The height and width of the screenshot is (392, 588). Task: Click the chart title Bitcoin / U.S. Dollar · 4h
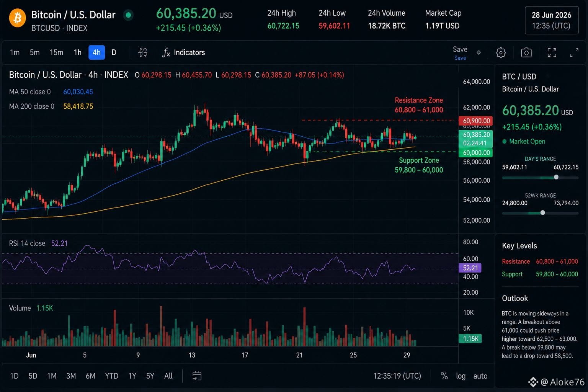tap(69, 75)
